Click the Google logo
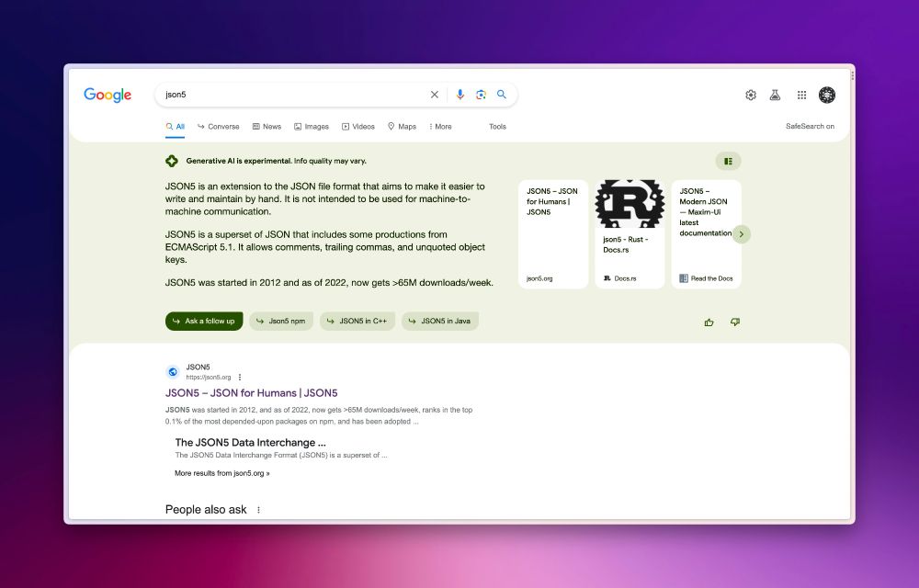This screenshot has width=919, height=588. coord(108,95)
